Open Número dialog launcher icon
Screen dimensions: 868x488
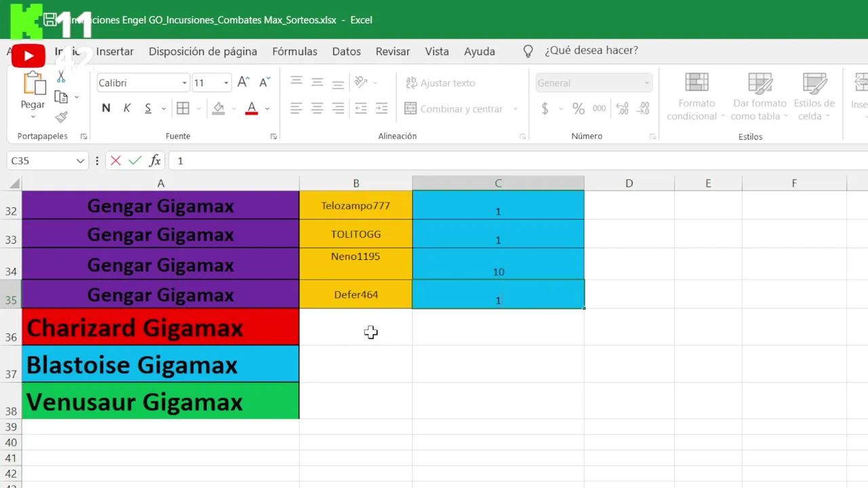click(x=652, y=136)
